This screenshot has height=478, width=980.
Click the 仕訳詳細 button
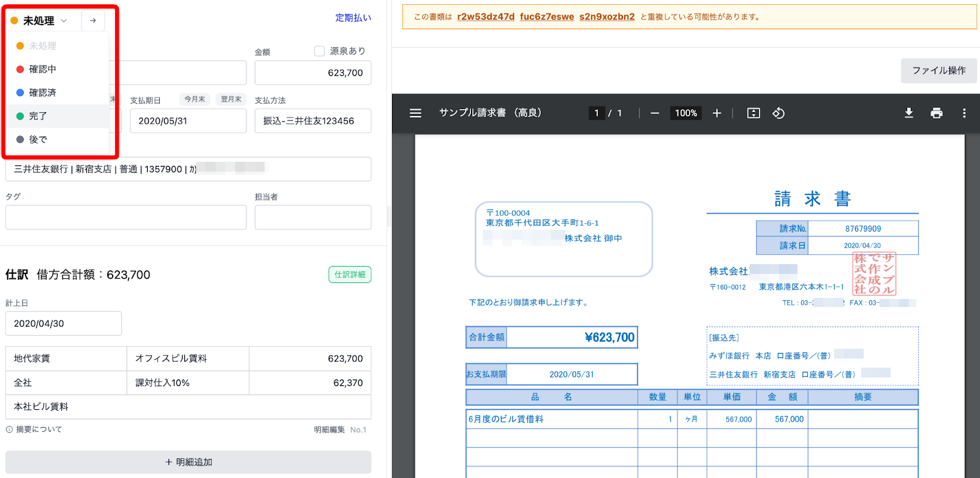coord(350,275)
